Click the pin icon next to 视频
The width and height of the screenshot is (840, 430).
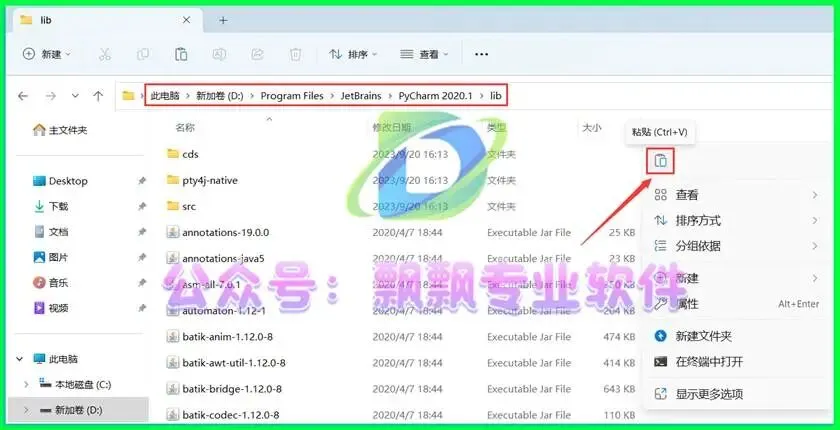[x=142, y=308]
